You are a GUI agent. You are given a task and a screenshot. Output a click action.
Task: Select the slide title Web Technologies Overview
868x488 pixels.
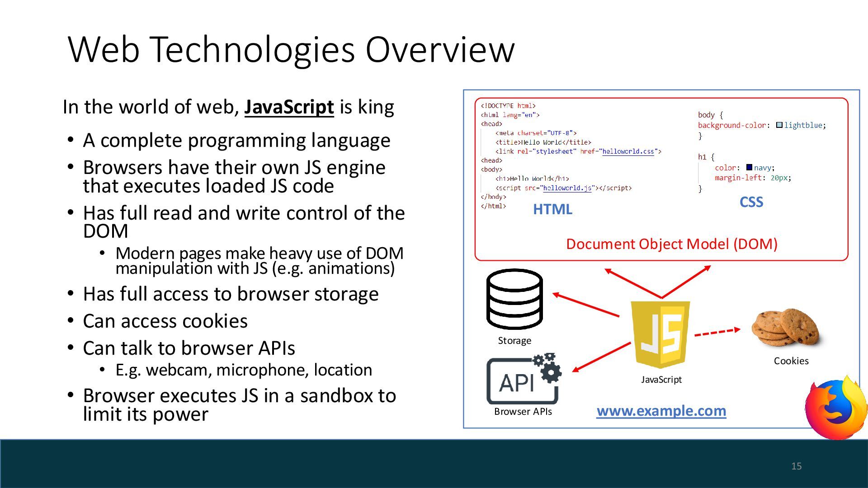point(291,49)
